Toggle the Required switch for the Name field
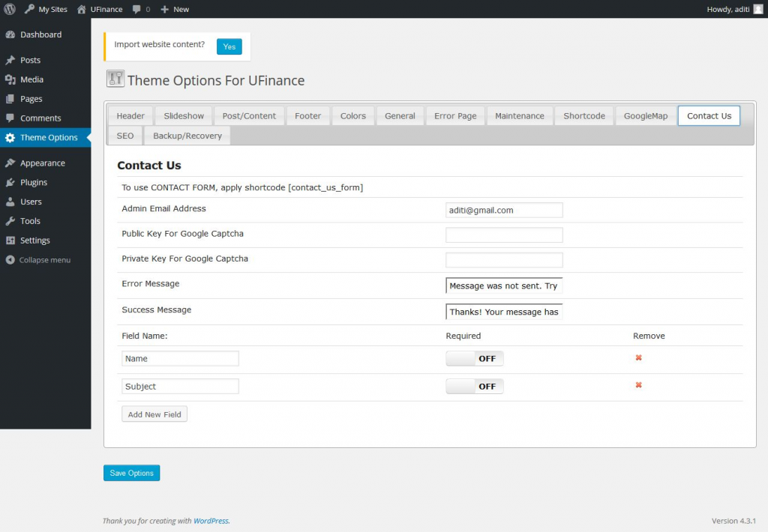768x532 pixels. [474, 358]
